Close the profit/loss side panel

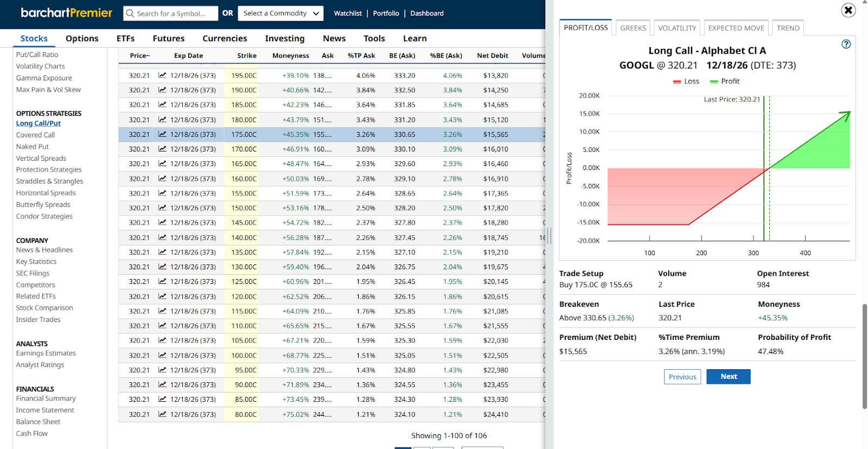(848, 10)
